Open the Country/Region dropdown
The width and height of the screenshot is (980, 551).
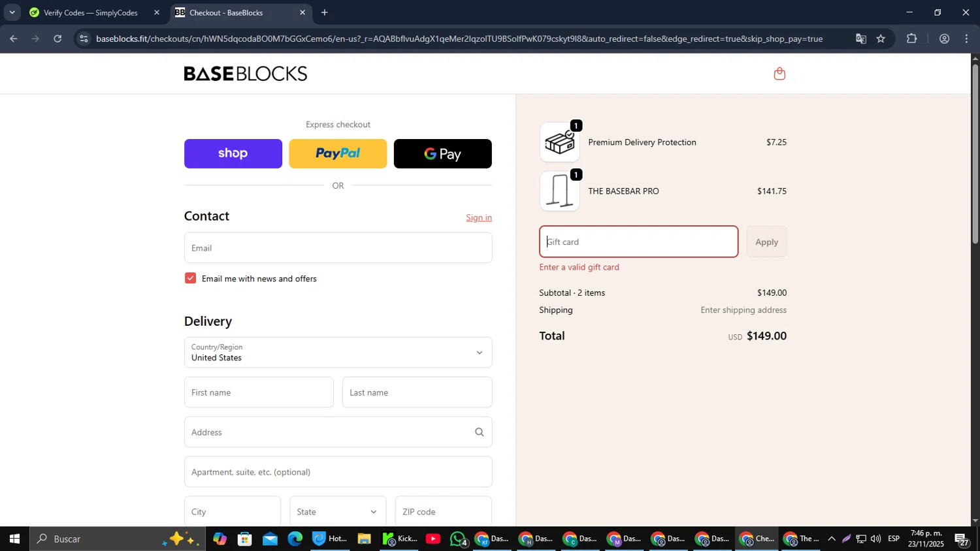tap(338, 353)
